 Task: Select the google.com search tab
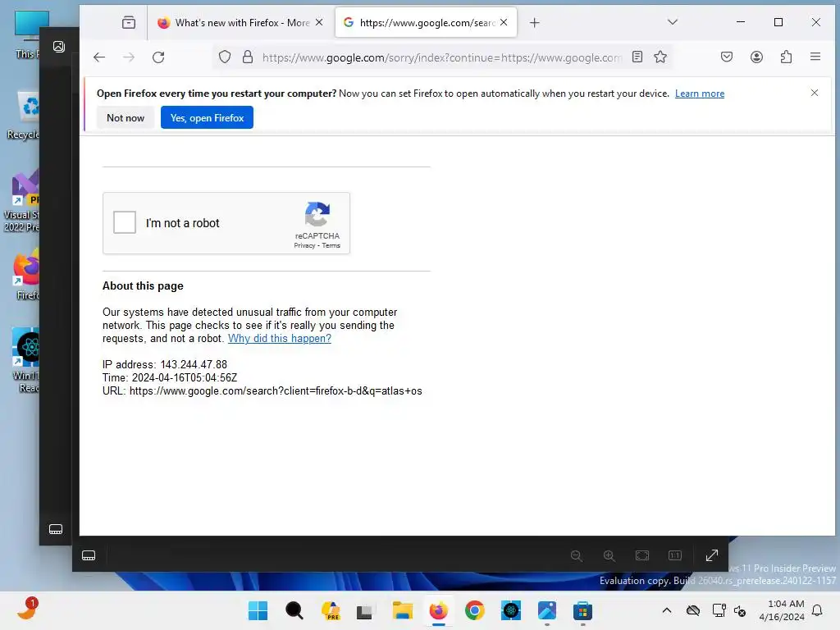coord(426,22)
